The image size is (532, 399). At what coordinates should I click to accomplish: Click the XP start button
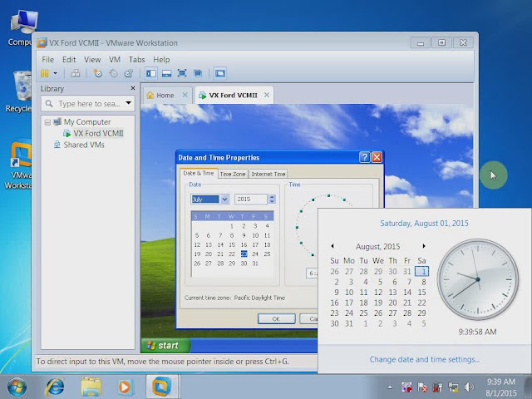(165, 346)
